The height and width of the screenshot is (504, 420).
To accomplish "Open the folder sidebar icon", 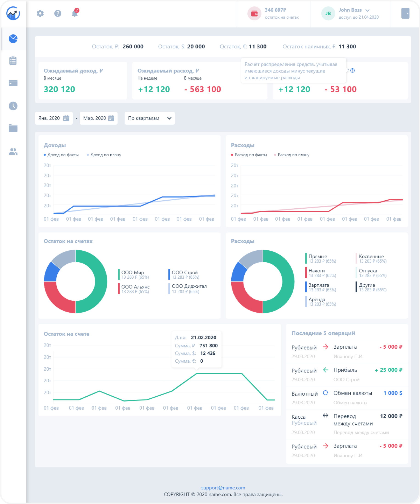I will tap(13, 128).
